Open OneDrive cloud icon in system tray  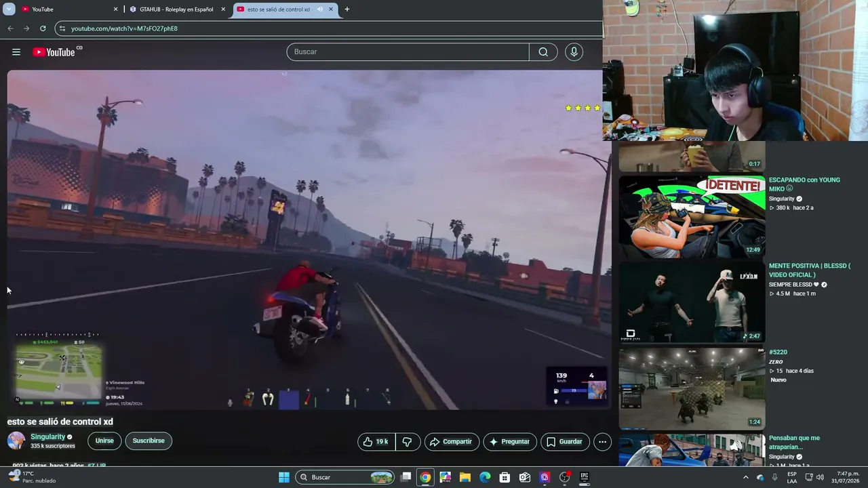(760, 477)
